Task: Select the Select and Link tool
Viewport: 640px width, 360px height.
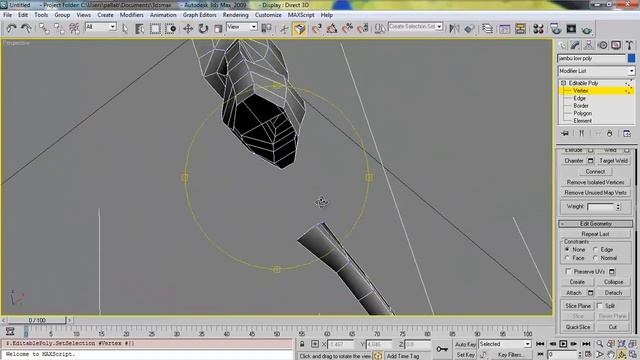Action: coord(44,28)
